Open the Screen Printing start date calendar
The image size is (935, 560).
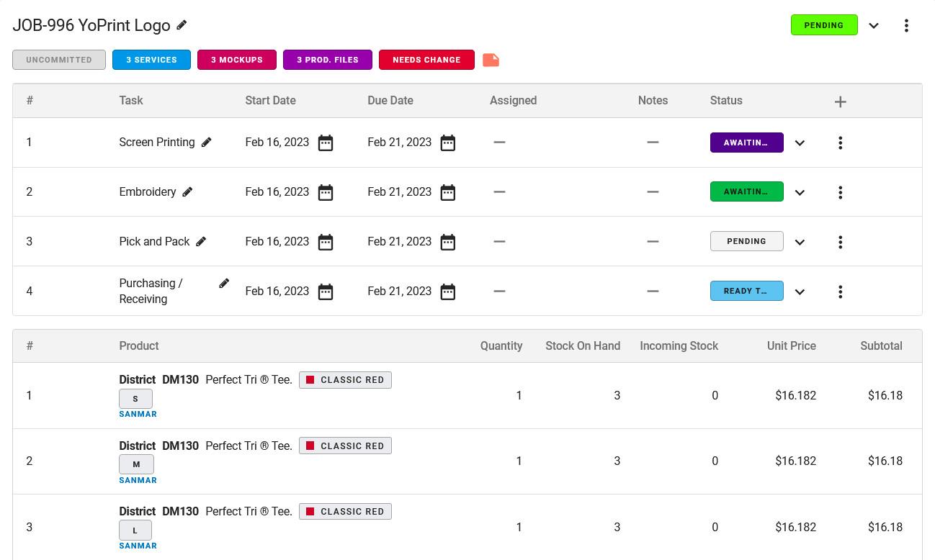coord(326,143)
